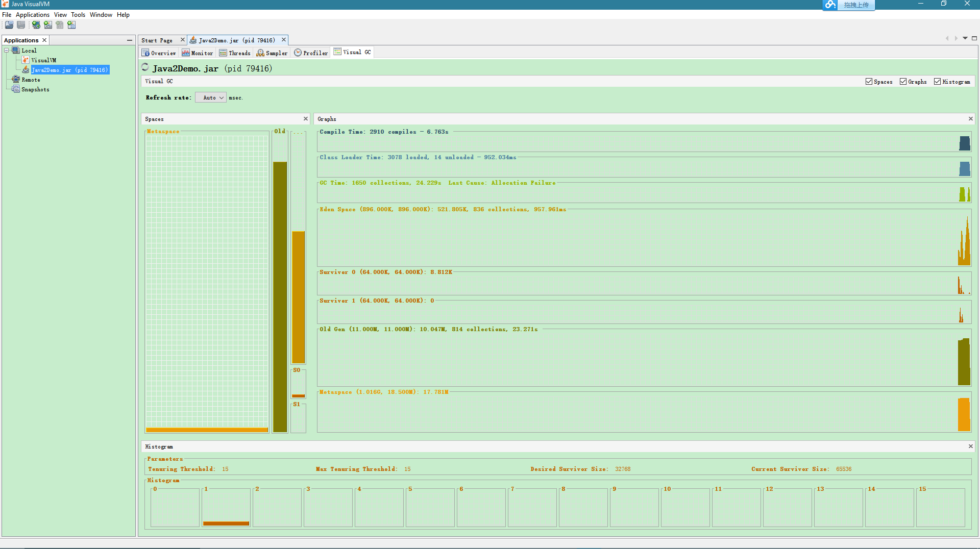Switch to the Start Page tab

click(157, 40)
